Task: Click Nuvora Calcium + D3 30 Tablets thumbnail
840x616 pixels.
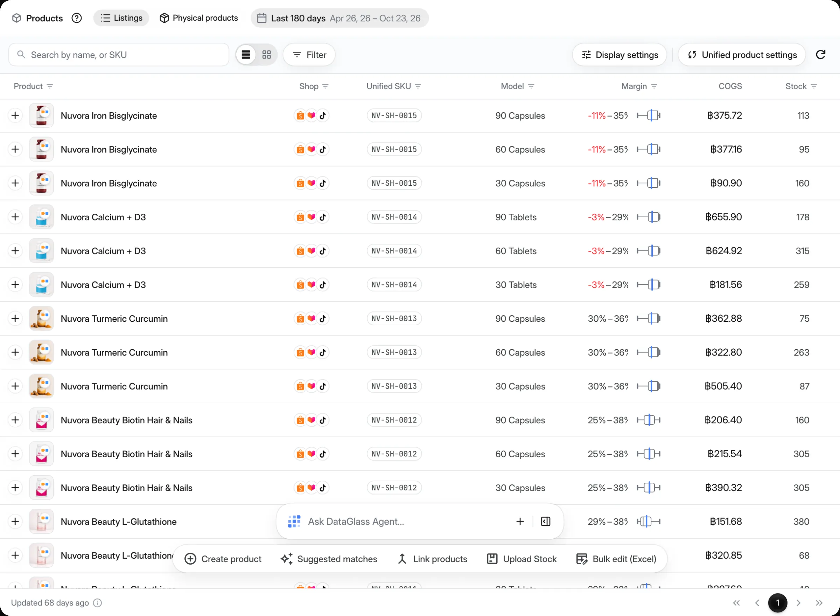Action: 41,285
